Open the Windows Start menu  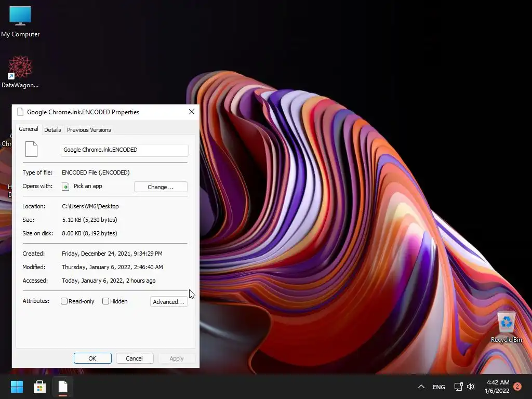[x=17, y=387]
